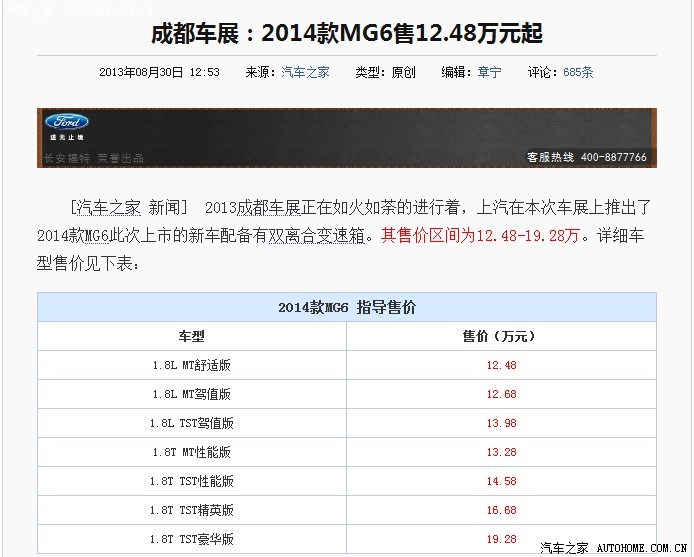Click the 1.8T TST精英版 model cell
The height and width of the screenshot is (557, 694).
(x=191, y=511)
